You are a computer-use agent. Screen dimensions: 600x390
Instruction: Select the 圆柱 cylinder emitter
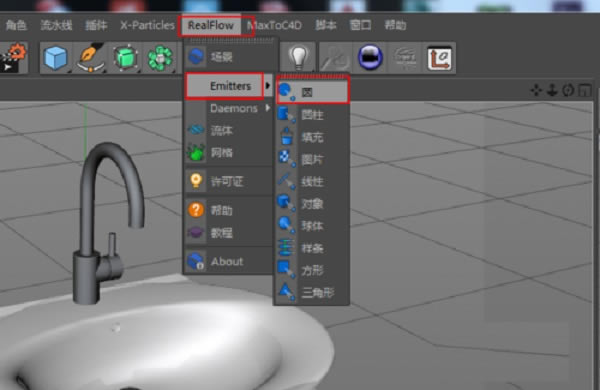point(312,114)
